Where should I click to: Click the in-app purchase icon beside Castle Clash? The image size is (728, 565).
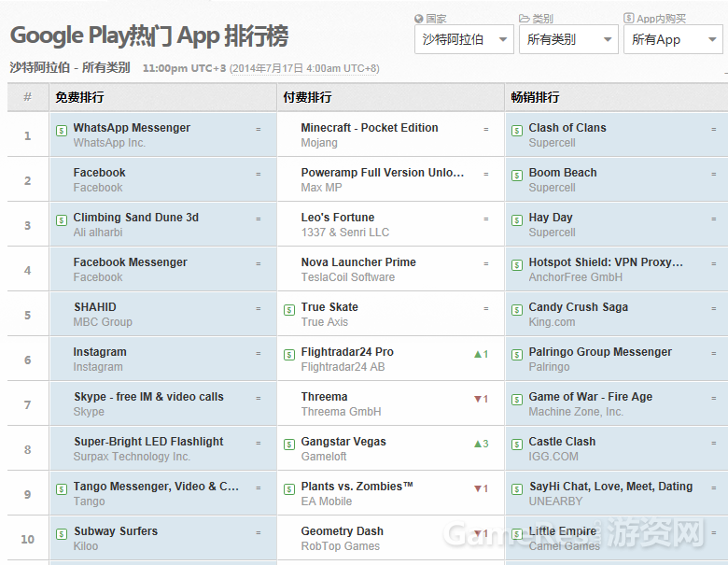[x=517, y=445]
